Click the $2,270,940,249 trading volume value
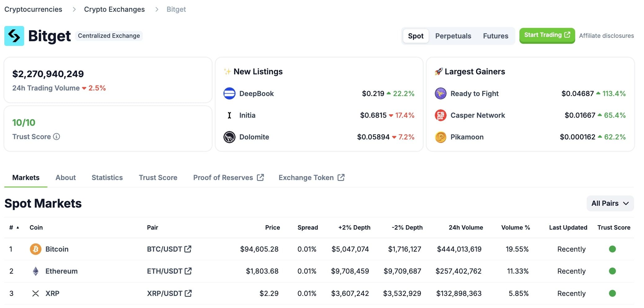The image size is (644, 308). 48,74
